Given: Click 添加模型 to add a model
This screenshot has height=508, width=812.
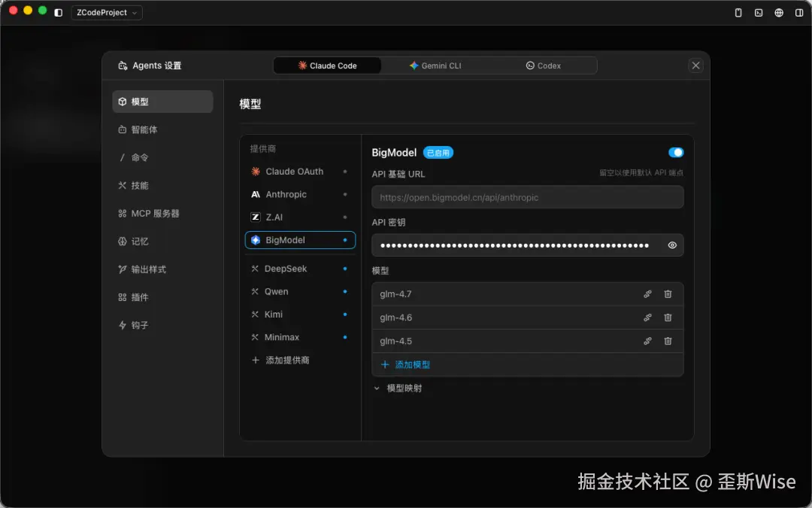Looking at the screenshot, I should click(405, 365).
